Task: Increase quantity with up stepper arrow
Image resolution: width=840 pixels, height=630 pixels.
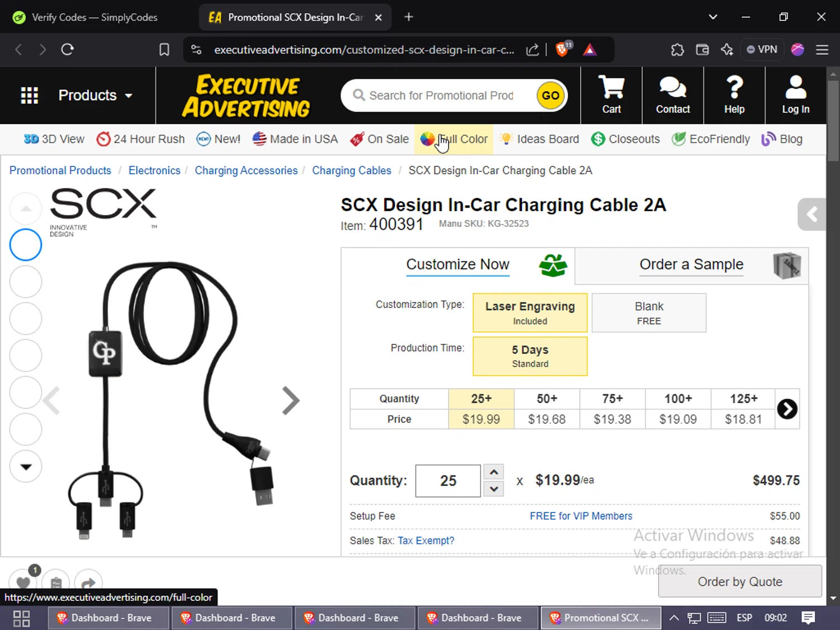Action: pos(494,472)
